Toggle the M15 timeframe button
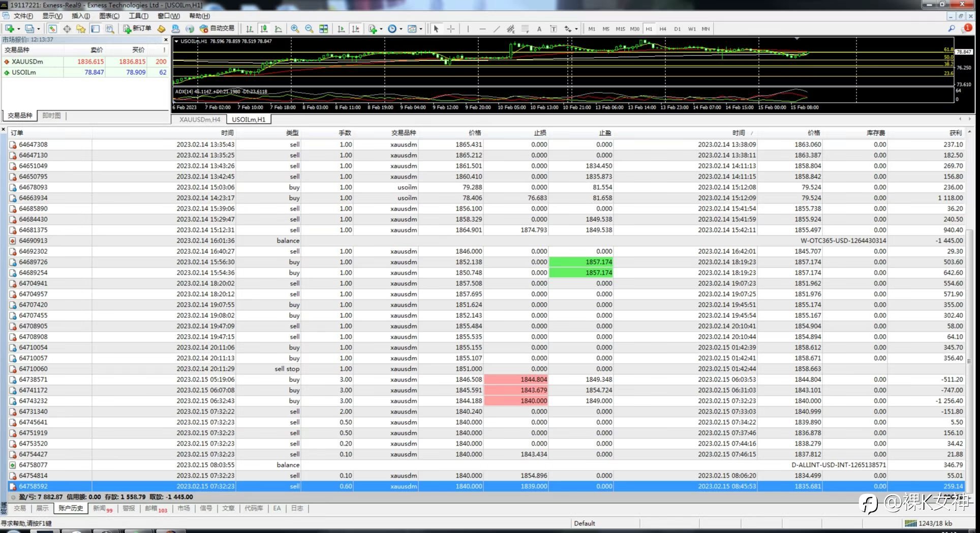The image size is (980, 533). click(x=620, y=29)
